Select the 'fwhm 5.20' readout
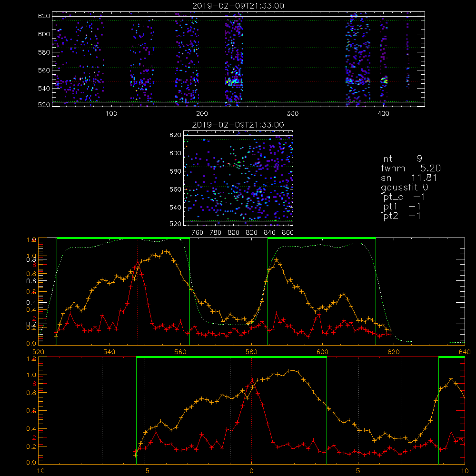This screenshot has width=476, height=476. (x=411, y=168)
